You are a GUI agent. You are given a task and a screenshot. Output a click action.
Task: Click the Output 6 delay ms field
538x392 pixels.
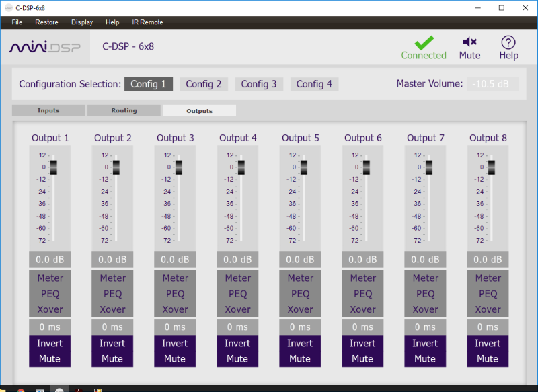pyautogui.click(x=362, y=327)
